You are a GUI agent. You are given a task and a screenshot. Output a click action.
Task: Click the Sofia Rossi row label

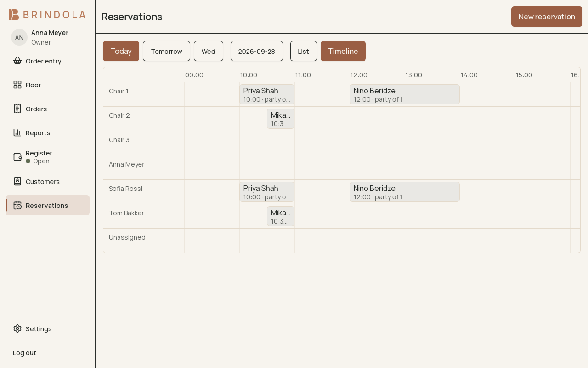click(x=125, y=189)
